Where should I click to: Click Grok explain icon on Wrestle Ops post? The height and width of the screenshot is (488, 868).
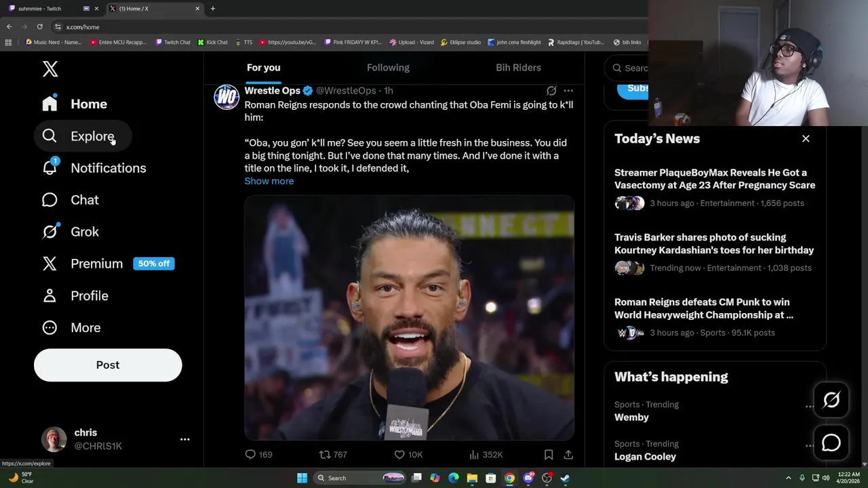click(551, 90)
